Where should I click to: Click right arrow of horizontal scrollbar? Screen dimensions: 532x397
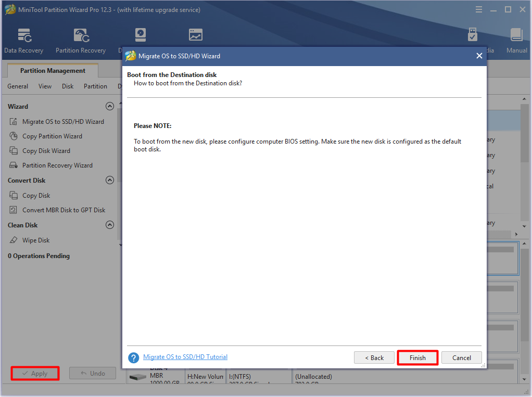[x=516, y=234]
